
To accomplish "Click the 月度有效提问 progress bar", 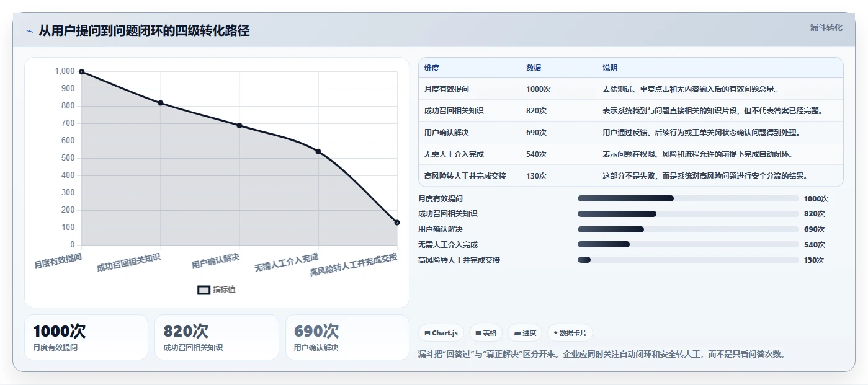I will coord(688,198).
